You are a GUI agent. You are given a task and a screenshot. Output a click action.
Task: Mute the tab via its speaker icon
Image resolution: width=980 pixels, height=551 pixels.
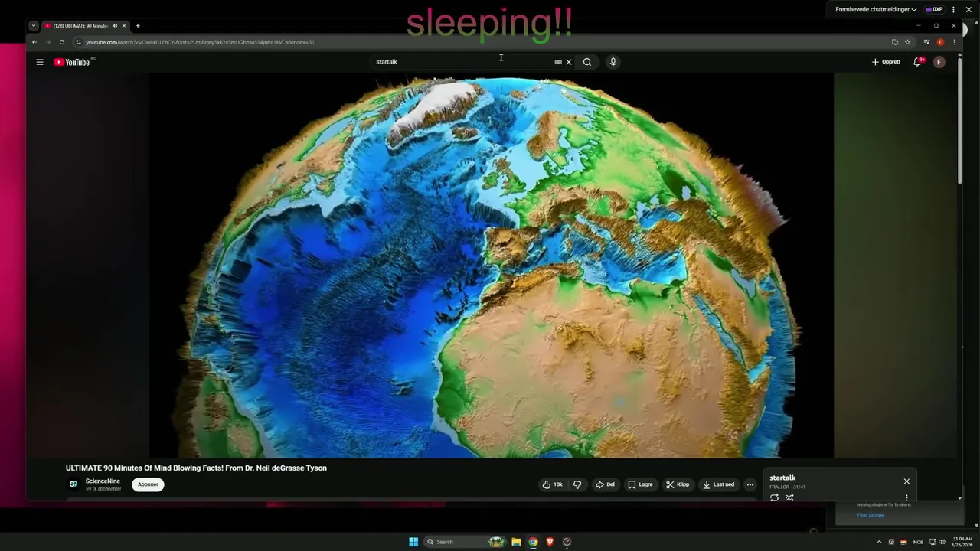coord(115,26)
